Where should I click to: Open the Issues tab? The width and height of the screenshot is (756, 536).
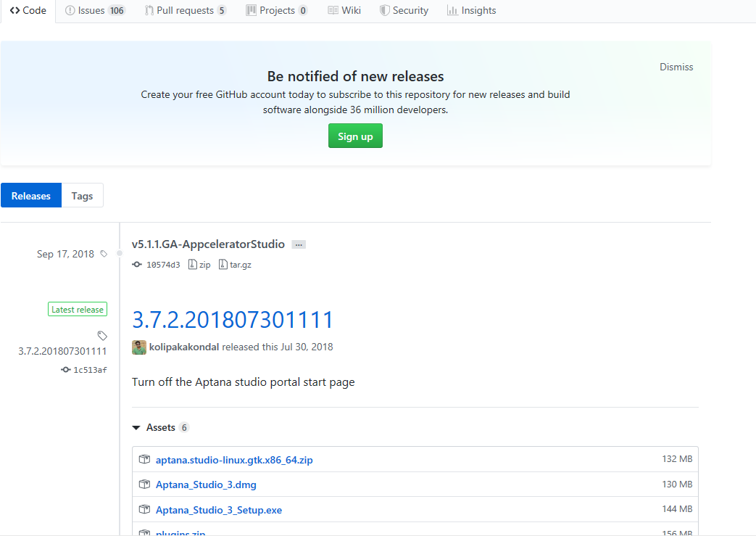click(x=95, y=11)
